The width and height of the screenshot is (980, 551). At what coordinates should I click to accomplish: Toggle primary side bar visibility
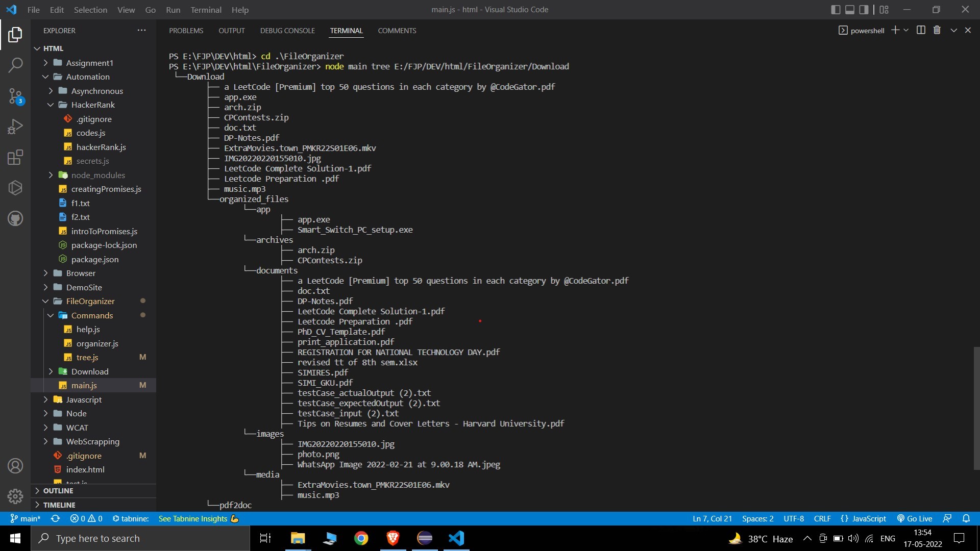(x=836, y=9)
